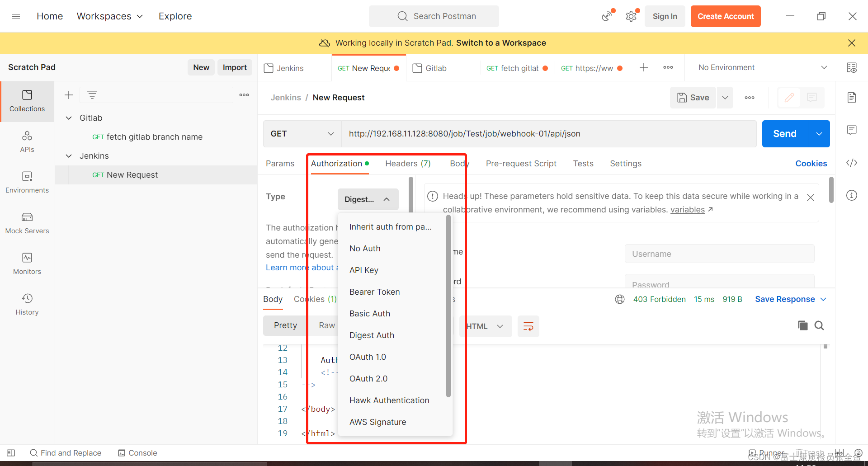Open the APIs sidebar panel

point(27,142)
